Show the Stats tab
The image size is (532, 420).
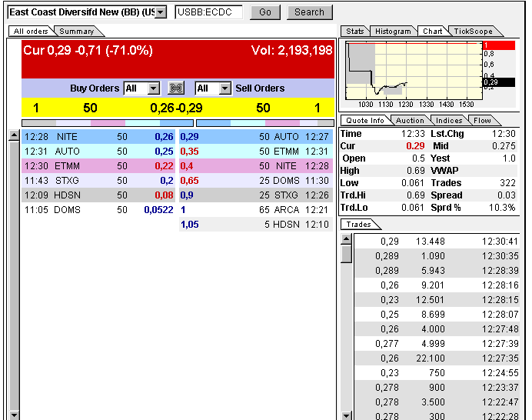click(x=354, y=32)
